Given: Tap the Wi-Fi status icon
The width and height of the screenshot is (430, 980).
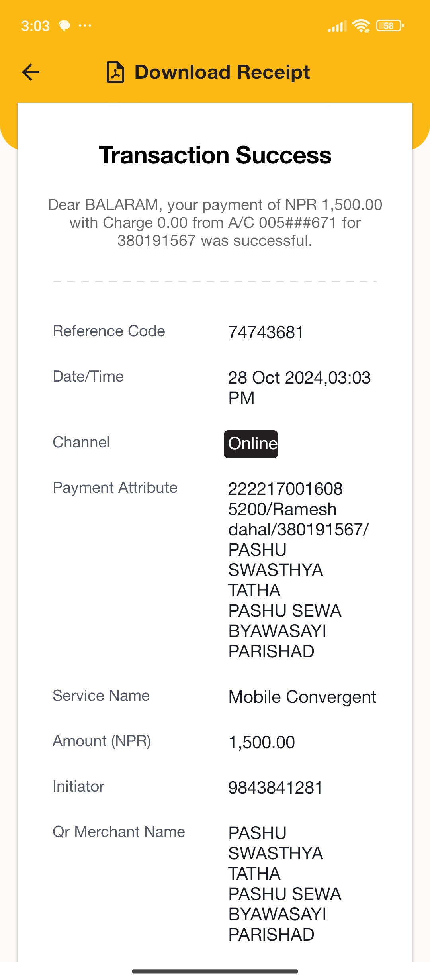Looking at the screenshot, I should point(362,26).
